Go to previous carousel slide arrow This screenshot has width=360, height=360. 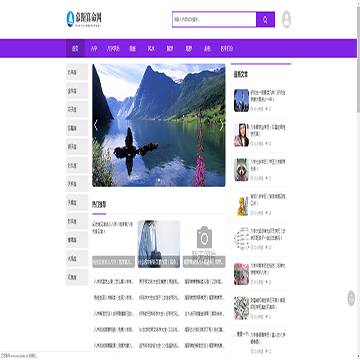(96, 125)
